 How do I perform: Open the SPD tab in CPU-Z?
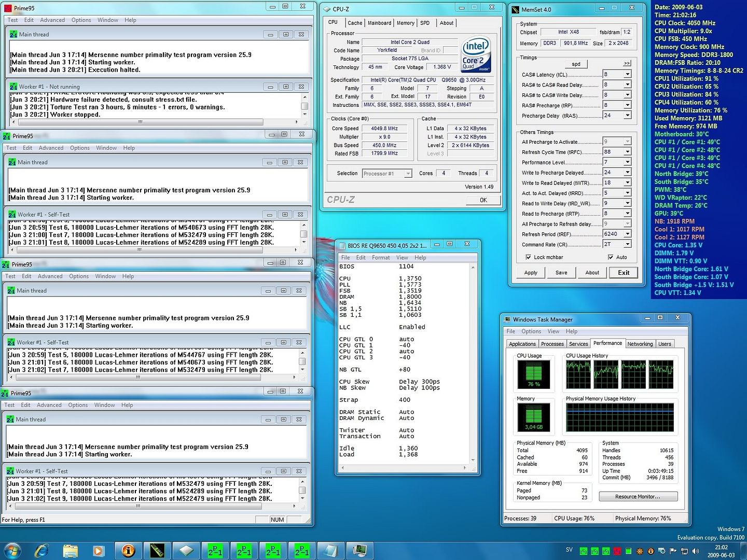(425, 23)
